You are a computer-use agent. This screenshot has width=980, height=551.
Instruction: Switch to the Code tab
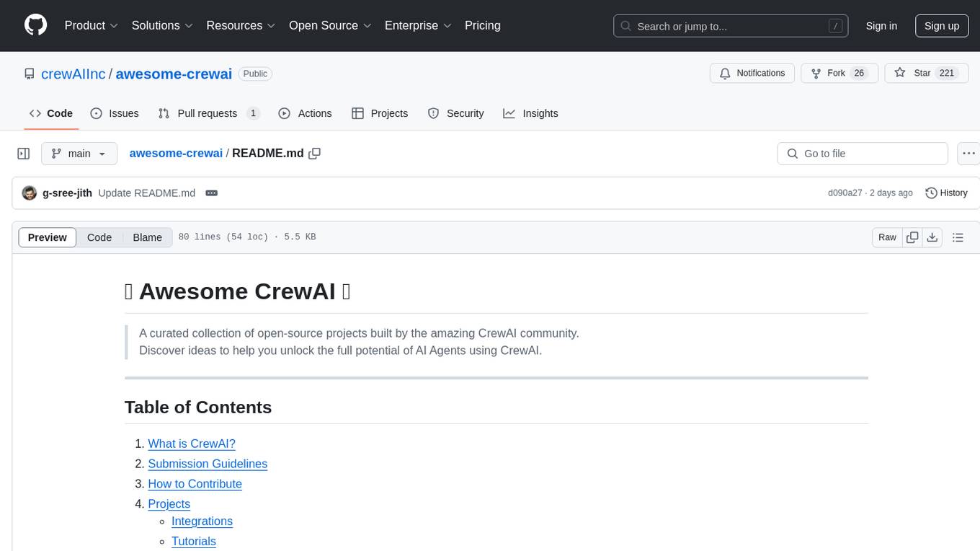(50, 113)
